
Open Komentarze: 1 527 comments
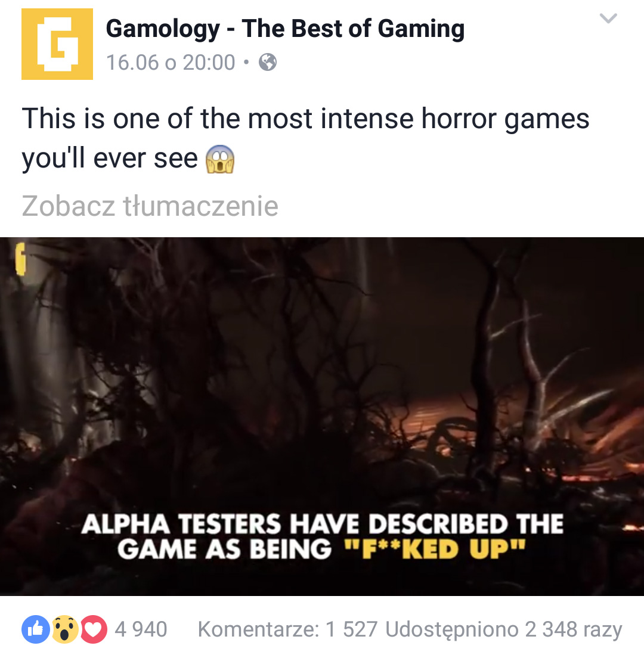click(x=287, y=629)
